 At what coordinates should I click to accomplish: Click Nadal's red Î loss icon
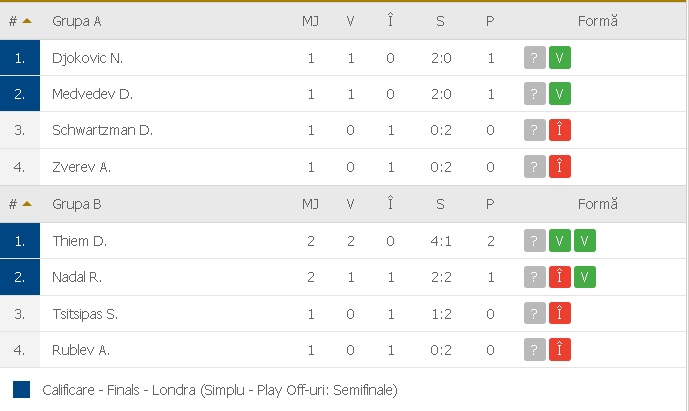tap(560, 277)
